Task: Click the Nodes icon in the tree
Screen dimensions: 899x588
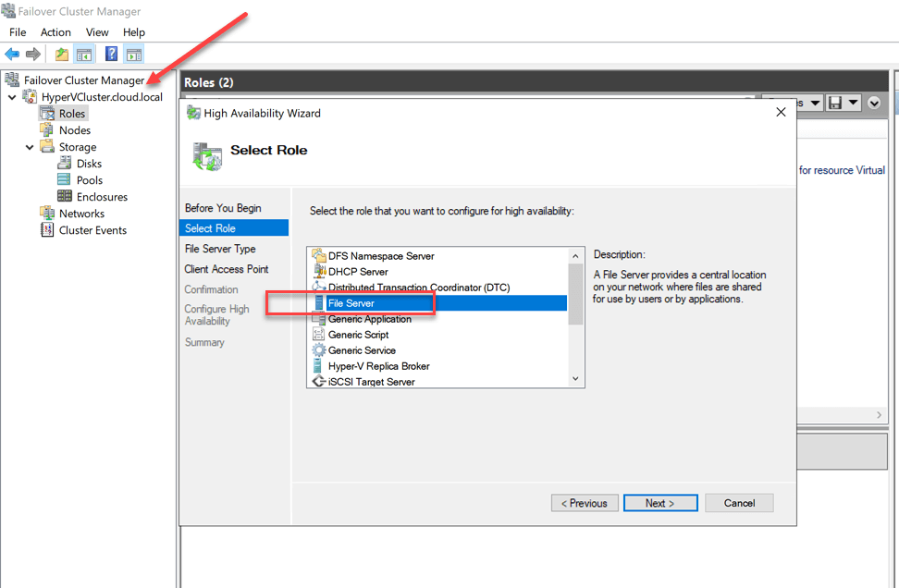Action: (x=47, y=130)
